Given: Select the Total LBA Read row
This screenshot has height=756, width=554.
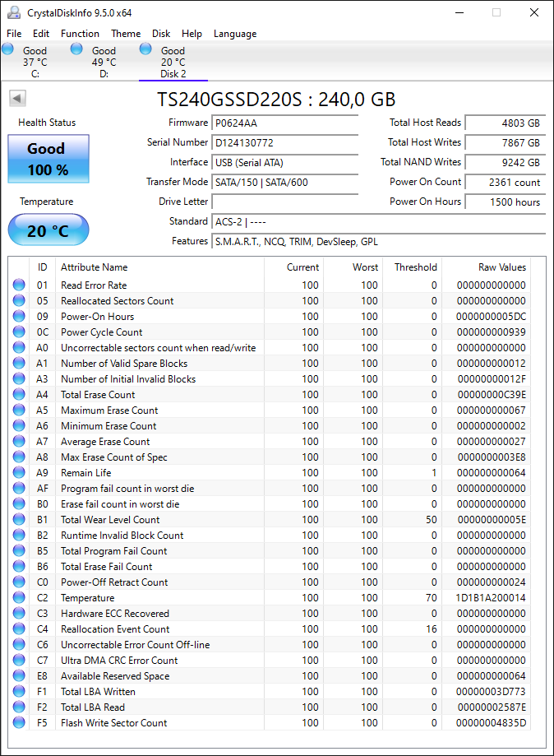Looking at the screenshot, I should pyautogui.click(x=270, y=707).
